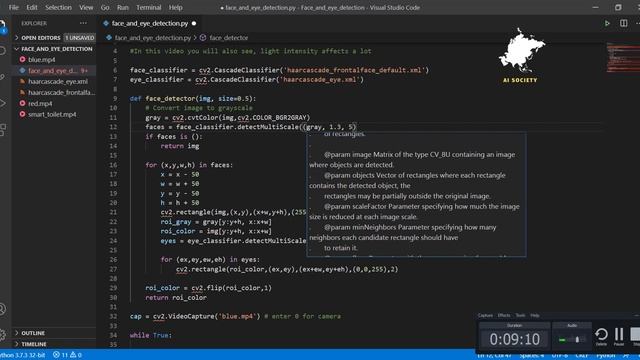Open blue.mp4 in the explorer

tap(42, 60)
